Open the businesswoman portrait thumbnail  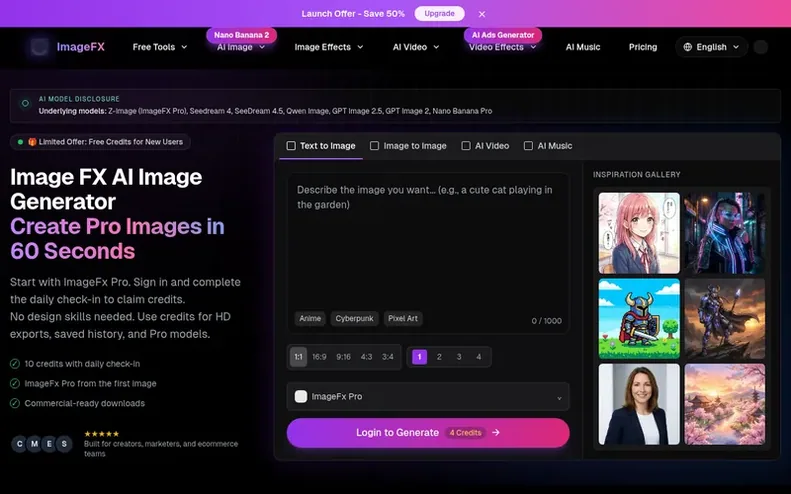coord(639,404)
